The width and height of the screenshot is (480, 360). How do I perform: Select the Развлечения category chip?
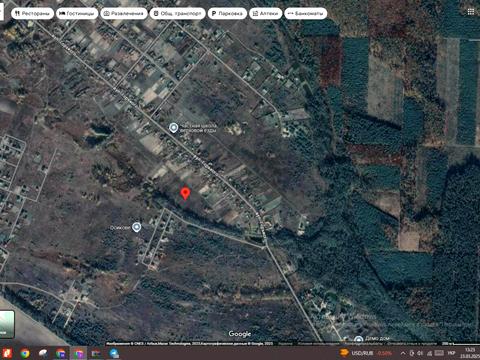tap(124, 13)
